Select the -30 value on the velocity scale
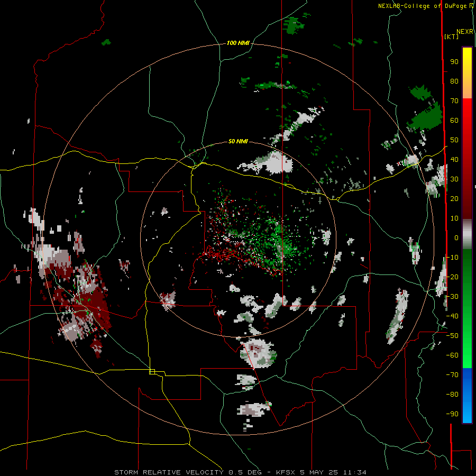The height and width of the screenshot is (476, 476). 452,297
